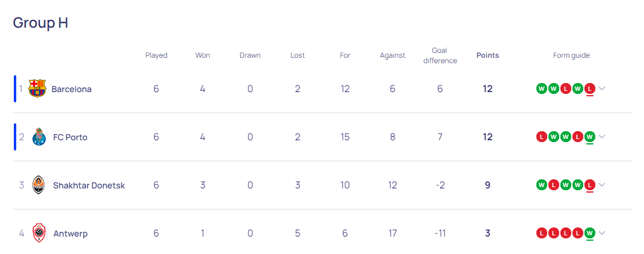Click the FC Porto club crest
Image resolution: width=644 pixels, height=254 pixels.
click(x=39, y=137)
